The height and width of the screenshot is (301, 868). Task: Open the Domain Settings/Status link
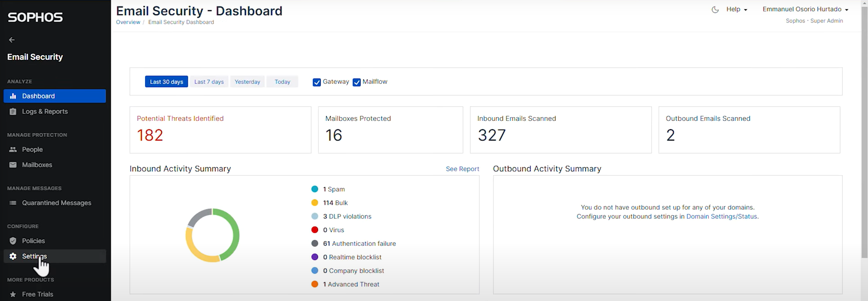click(722, 216)
